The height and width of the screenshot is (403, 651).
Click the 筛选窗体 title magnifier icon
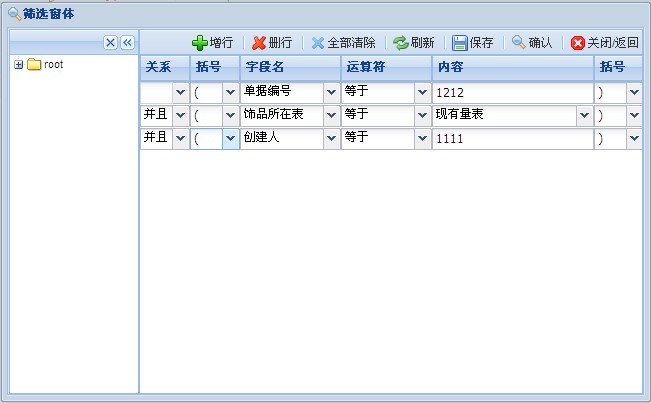click(x=15, y=14)
